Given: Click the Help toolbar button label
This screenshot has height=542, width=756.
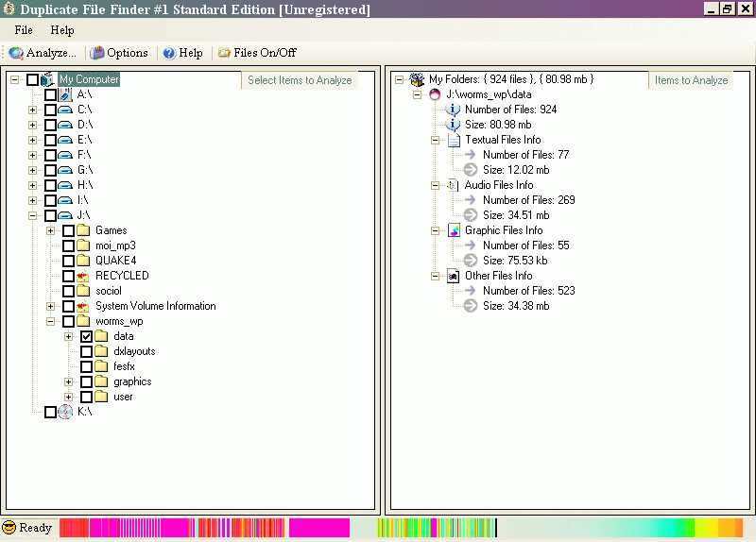Looking at the screenshot, I should tap(191, 53).
